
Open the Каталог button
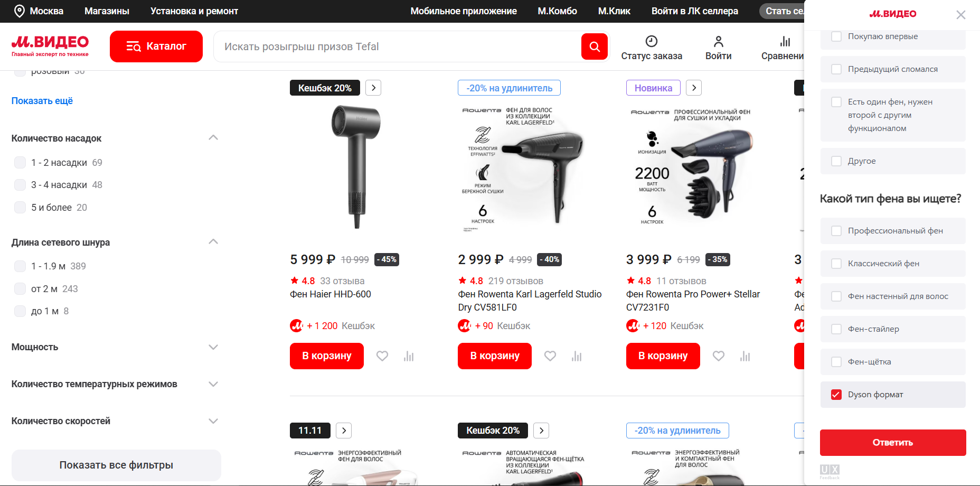(x=156, y=46)
